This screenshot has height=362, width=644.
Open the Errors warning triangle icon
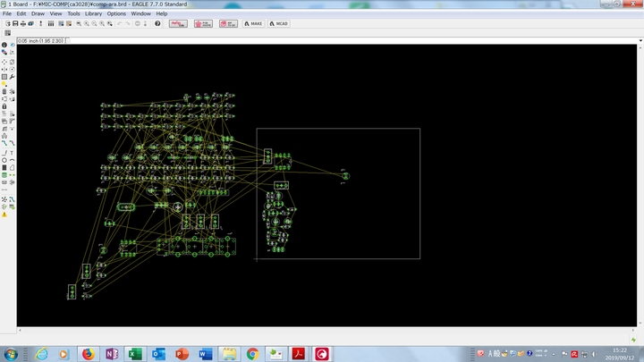4,215
